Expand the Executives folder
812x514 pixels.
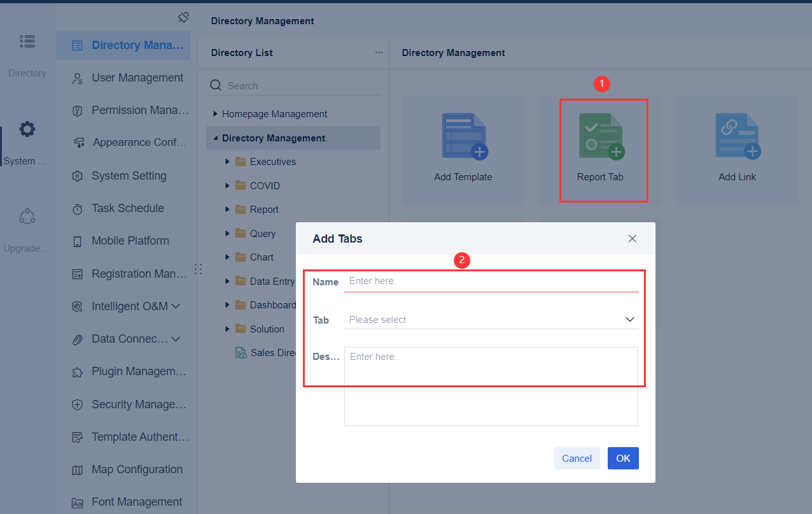[x=227, y=161]
